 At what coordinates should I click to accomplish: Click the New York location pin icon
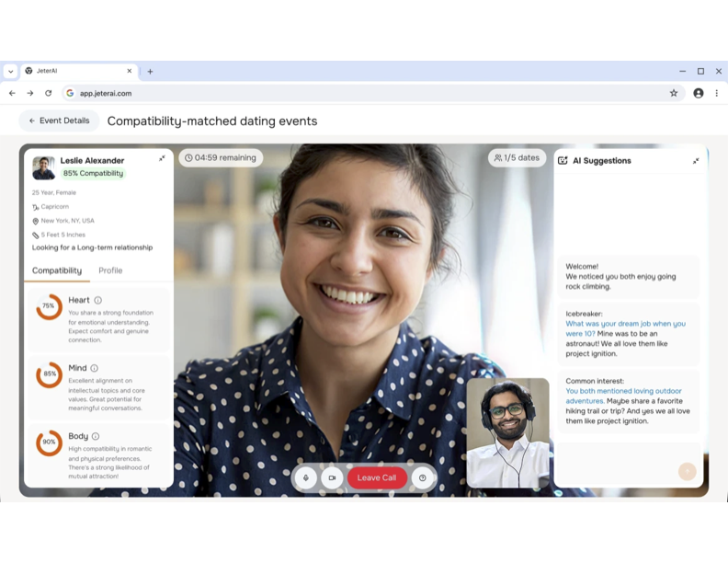tap(35, 221)
